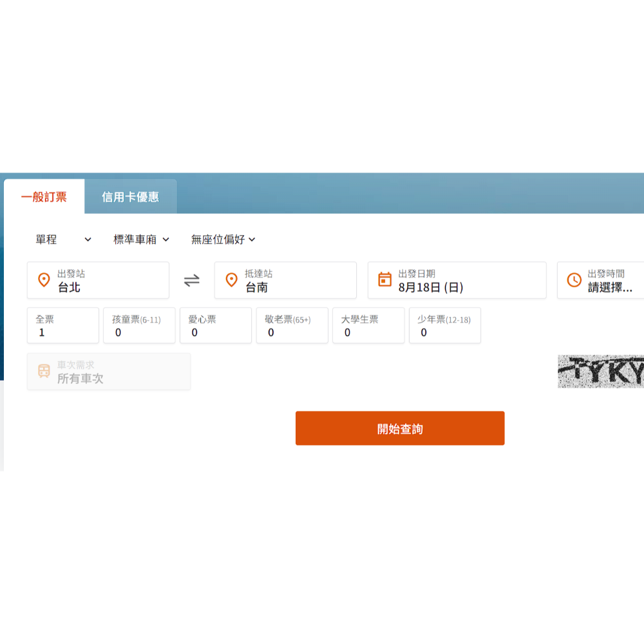Expand the 單程 trip type dropdown
This screenshot has height=644, width=644.
(64, 240)
